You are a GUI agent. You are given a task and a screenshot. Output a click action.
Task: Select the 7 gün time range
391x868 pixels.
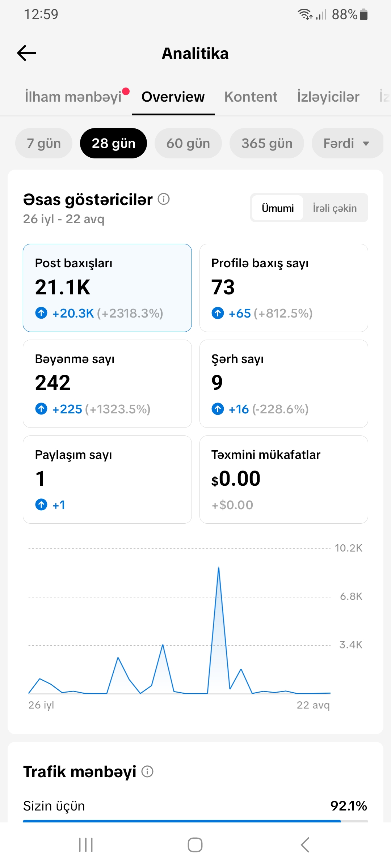(44, 143)
